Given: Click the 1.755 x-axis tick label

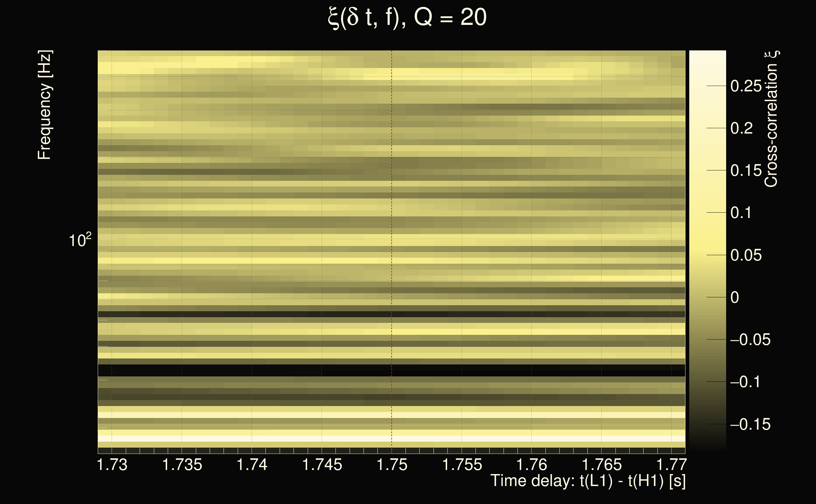Looking at the screenshot, I should (x=462, y=465).
